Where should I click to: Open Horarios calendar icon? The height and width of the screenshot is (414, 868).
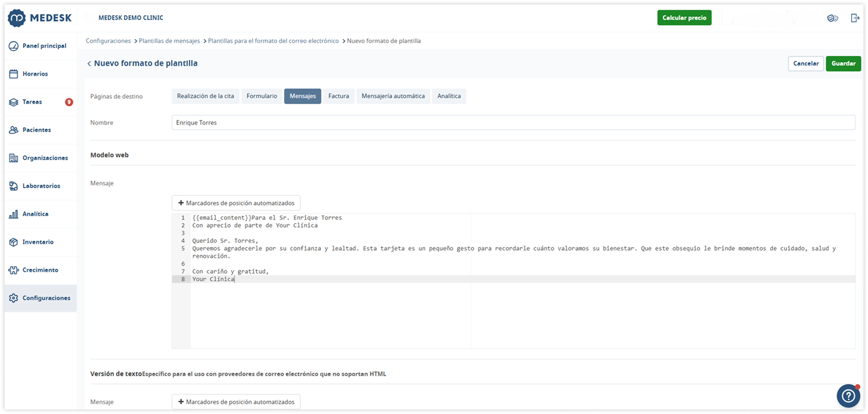click(x=14, y=74)
